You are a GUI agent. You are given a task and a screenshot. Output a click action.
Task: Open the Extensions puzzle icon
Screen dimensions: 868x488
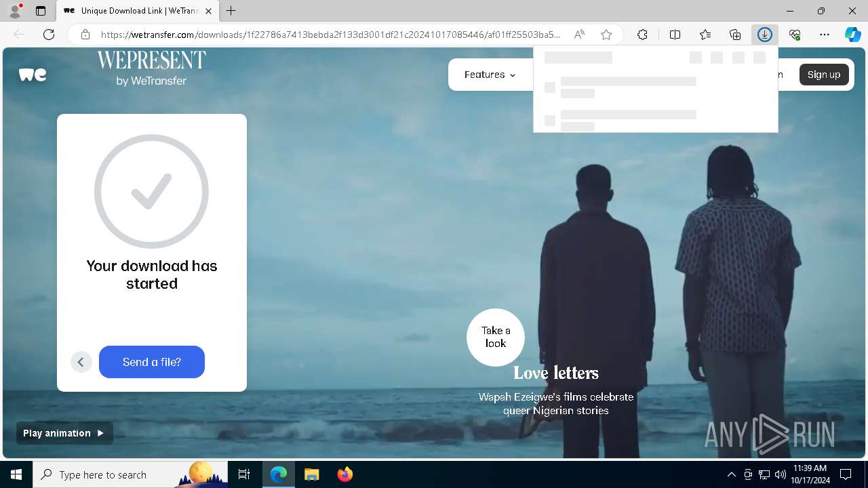642,35
